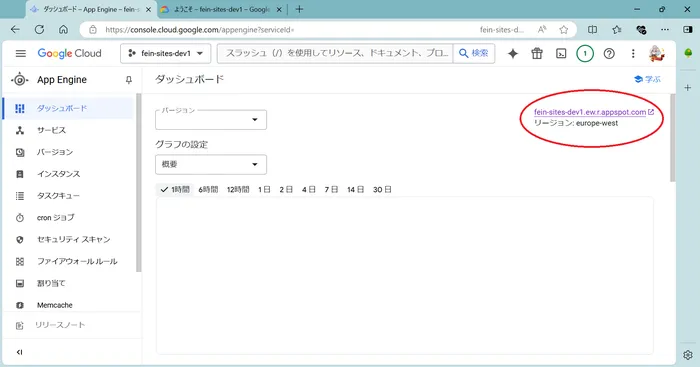Click the 学ぶ learn button
The image size is (700, 367).
(648, 79)
